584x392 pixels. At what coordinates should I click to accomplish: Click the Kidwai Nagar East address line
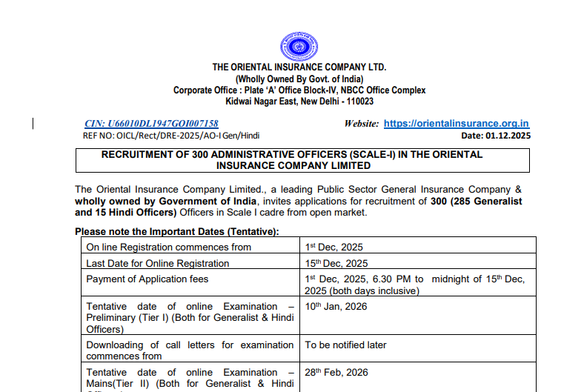coord(299,102)
